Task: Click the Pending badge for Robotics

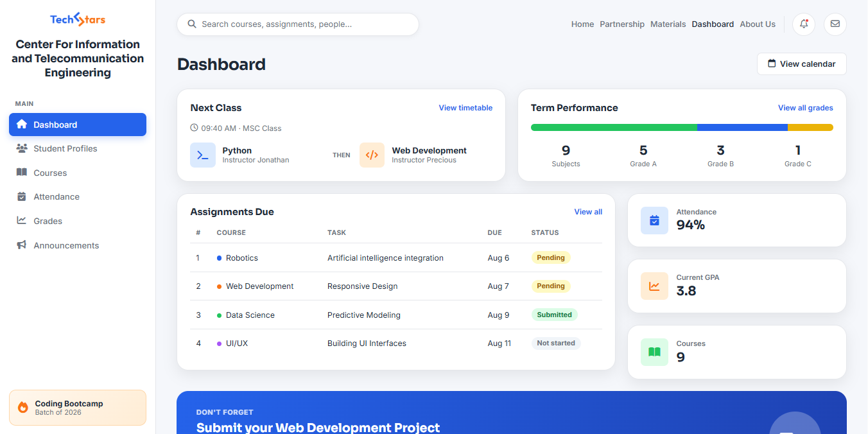Action: click(x=551, y=257)
